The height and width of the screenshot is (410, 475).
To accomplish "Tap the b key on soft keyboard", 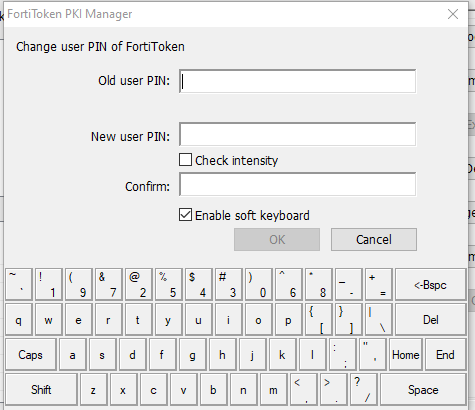I will tap(214, 389).
